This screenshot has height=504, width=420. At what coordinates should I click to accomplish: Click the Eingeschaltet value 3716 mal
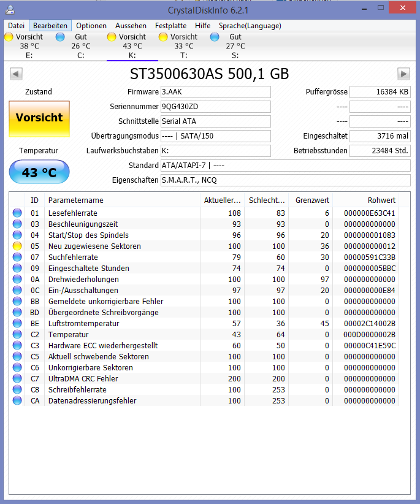click(380, 136)
